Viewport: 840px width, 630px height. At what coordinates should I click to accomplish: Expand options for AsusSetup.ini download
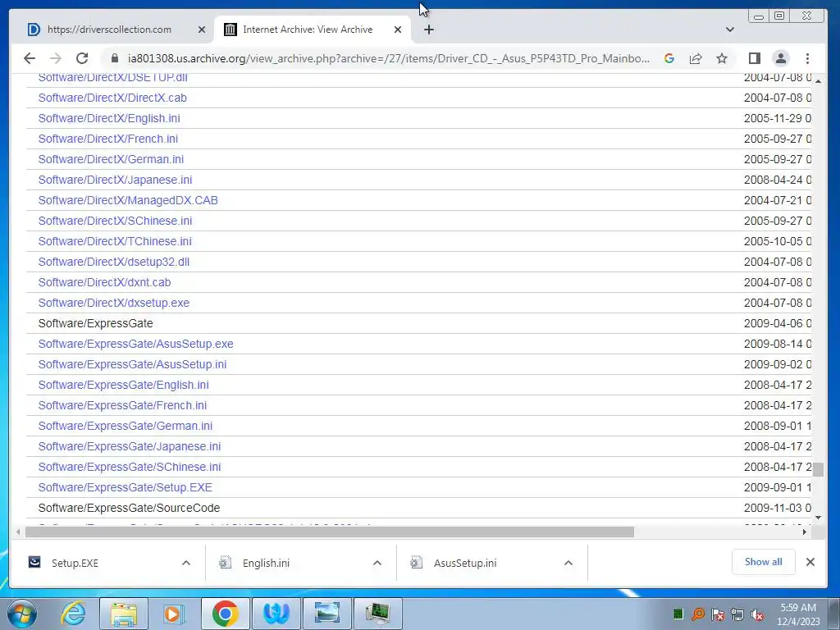click(568, 563)
